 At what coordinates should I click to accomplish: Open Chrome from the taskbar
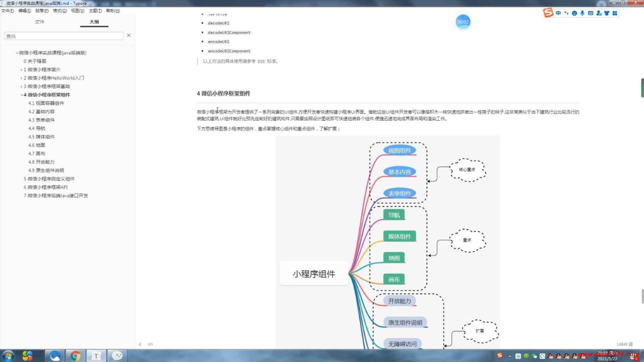click(75, 356)
